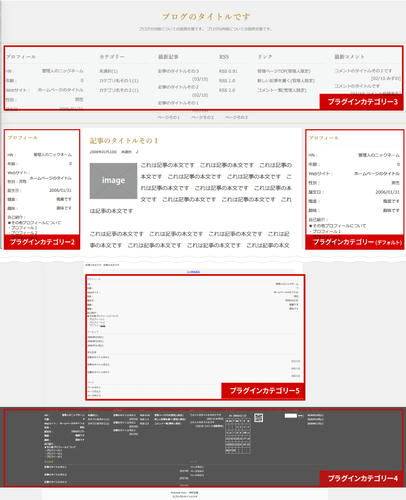The height and width of the screenshot is (500, 406).
Task: Click the search input field in the footer
Action: coord(290,416)
